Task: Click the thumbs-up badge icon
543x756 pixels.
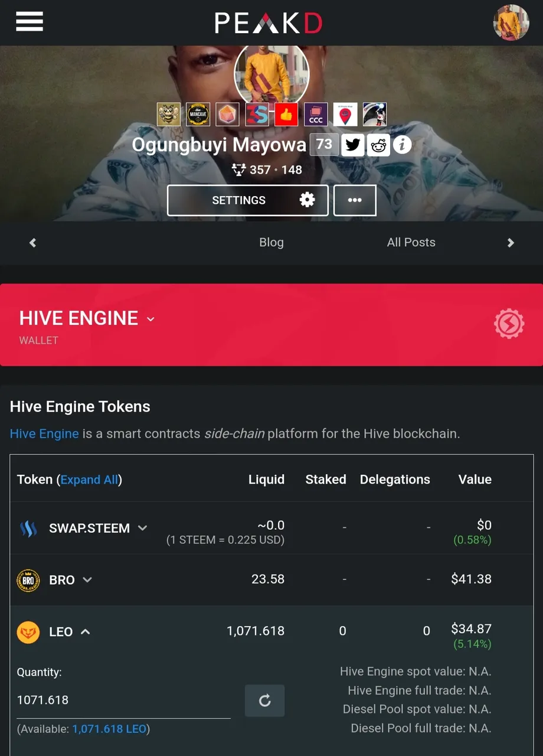Action: click(x=286, y=114)
